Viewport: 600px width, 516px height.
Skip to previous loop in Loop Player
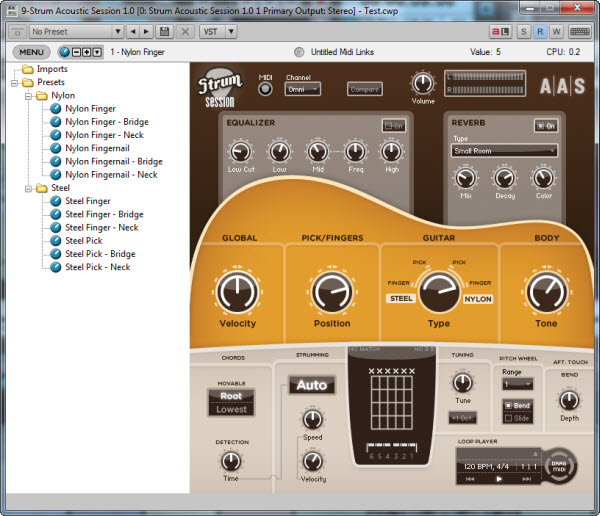coord(470,479)
